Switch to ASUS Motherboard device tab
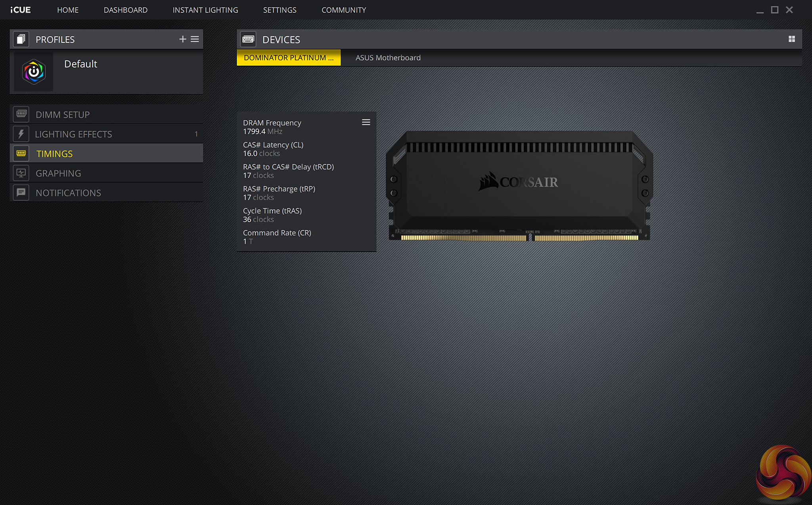 388,58
